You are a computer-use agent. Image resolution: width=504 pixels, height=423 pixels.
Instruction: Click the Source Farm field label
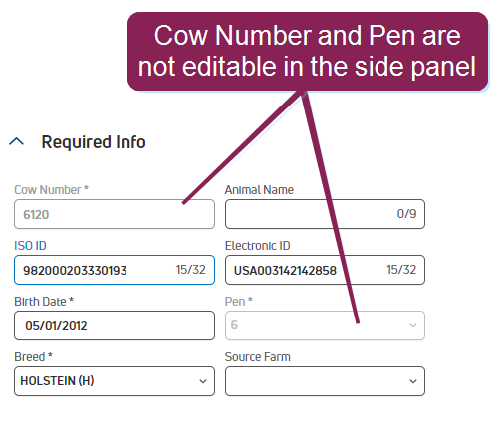click(x=258, y=357)
